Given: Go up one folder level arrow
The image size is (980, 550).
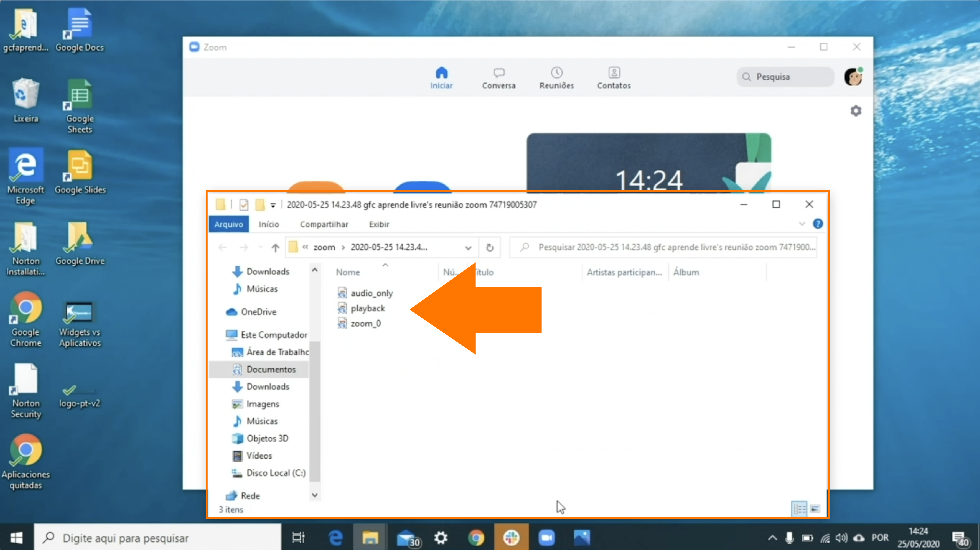Looking at the screenshot, I should (x=275, y=248).
